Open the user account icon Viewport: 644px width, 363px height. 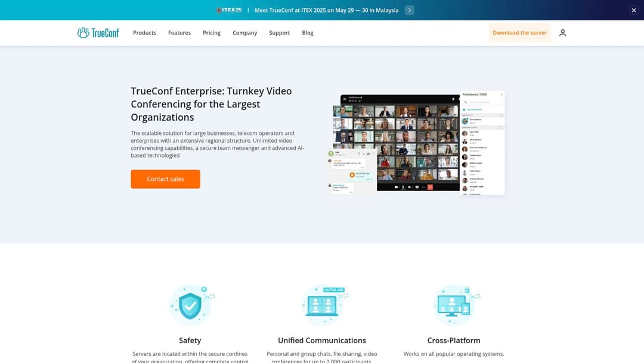[563, 33]
